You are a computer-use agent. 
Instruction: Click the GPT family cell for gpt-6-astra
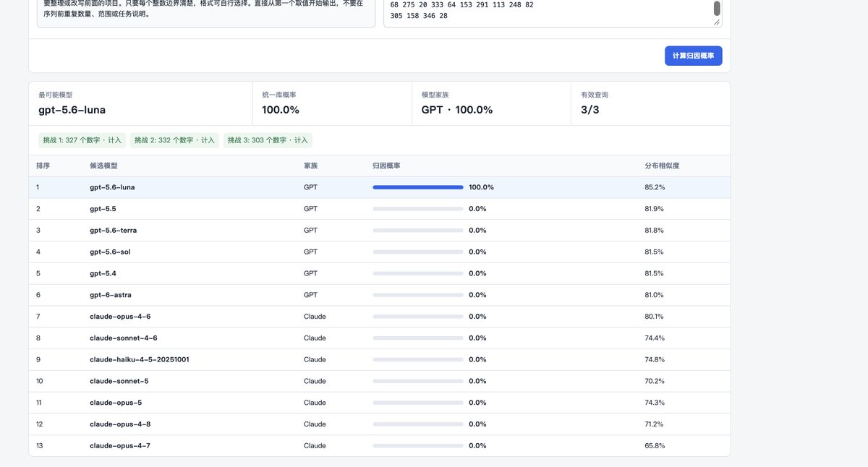[x=310, y=295]
